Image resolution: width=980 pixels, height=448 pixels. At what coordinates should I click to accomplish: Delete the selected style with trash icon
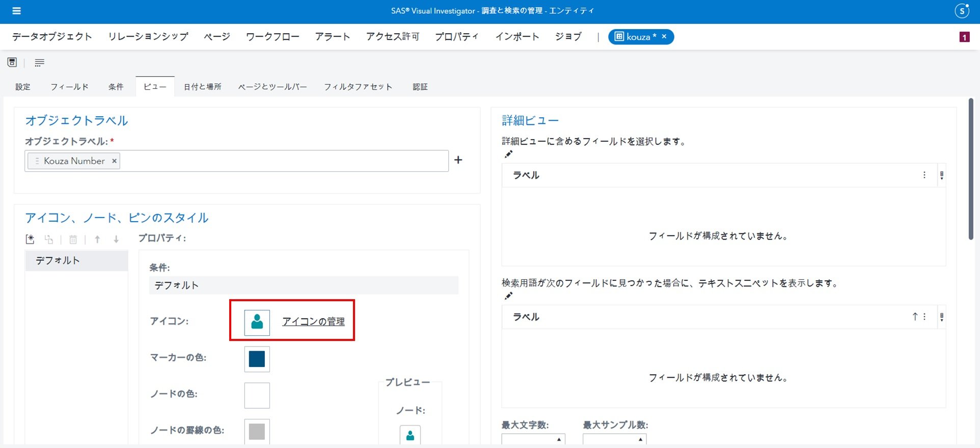pos(73,239)
